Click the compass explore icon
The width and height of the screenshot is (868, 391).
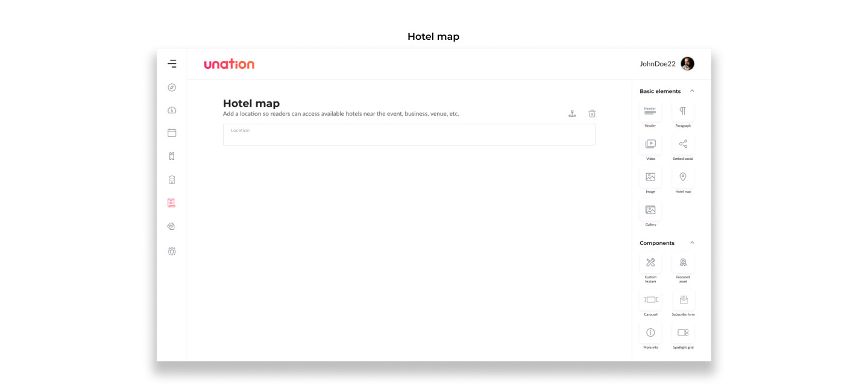click(x=172, y=87)
